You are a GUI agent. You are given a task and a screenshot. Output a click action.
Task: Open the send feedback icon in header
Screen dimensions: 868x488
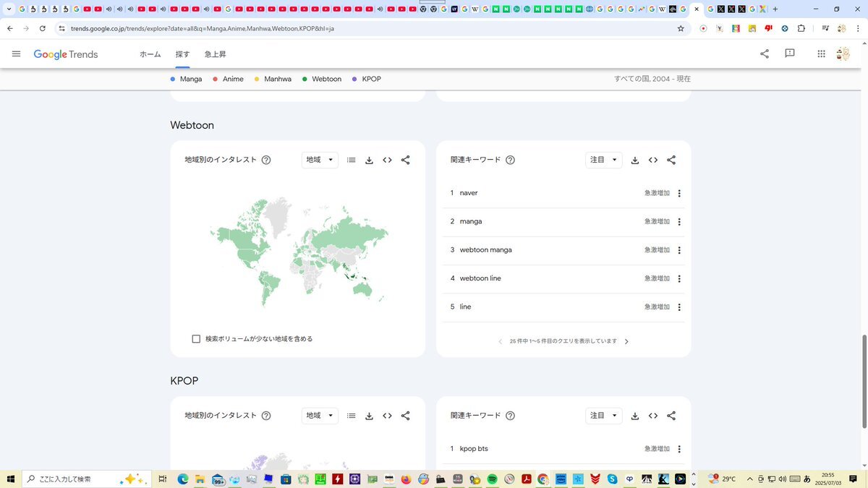click(x=790, y=53)
